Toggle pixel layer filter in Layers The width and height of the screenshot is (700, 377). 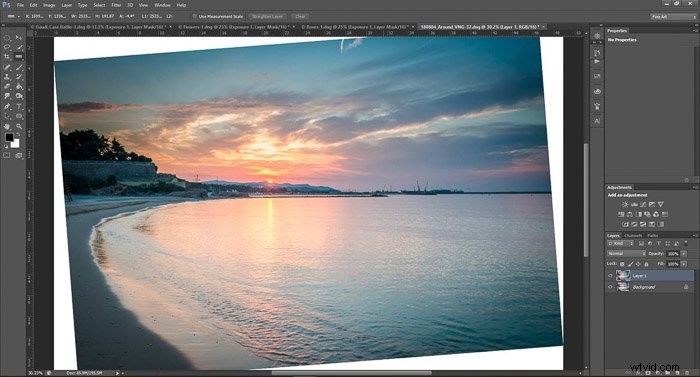coord(641,243)
